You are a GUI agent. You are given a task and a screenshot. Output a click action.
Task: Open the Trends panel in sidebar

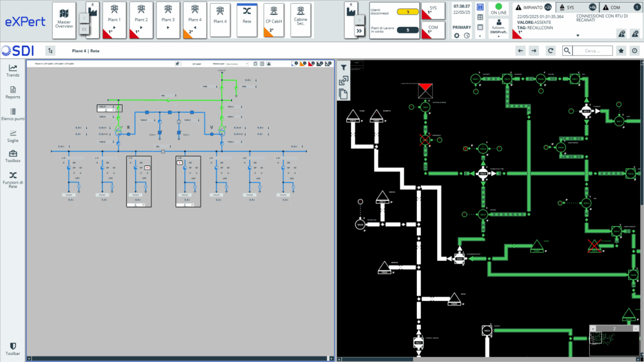13,70
